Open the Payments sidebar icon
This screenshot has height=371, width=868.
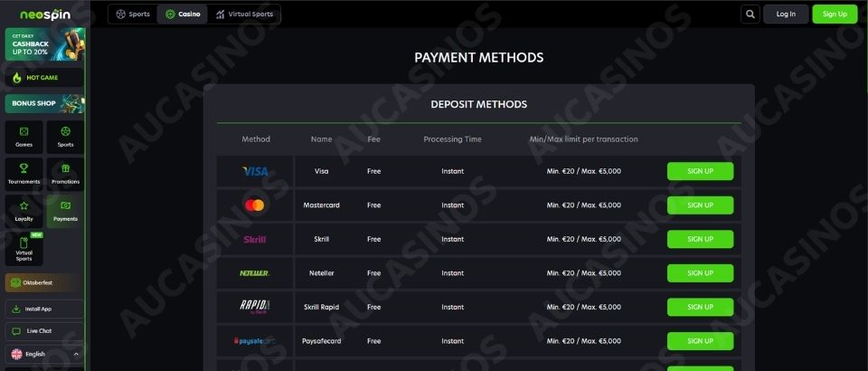65,205
